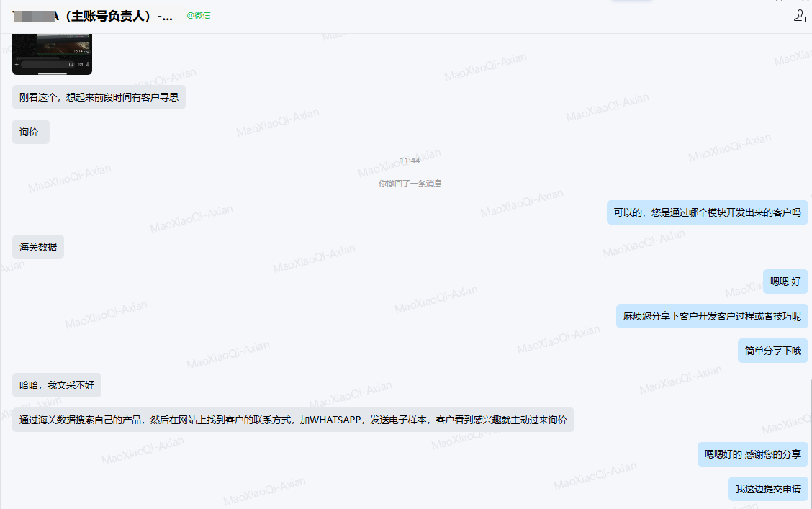Select the sent message 简单分享下哦
The image size is (812, 509).
point(773,351)
